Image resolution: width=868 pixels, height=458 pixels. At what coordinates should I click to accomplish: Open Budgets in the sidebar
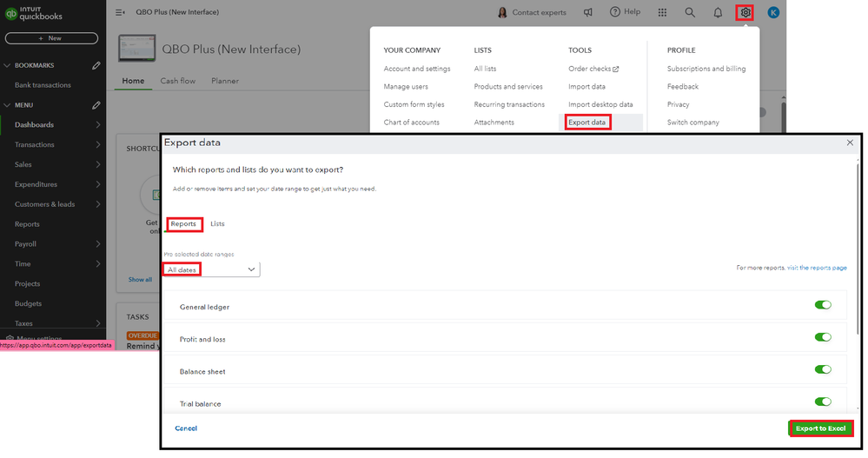click(x=28, y=304)
